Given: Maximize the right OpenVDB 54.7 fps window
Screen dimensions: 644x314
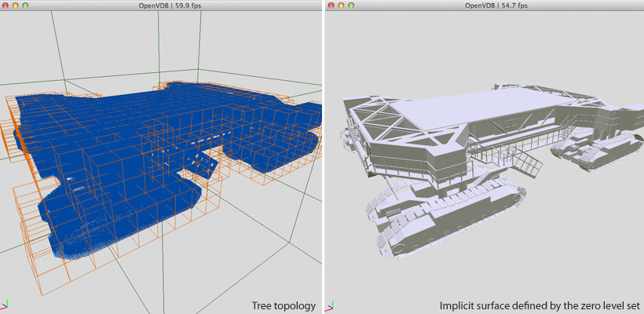Looking at the screenshot, I should click(x=353, y=5).
